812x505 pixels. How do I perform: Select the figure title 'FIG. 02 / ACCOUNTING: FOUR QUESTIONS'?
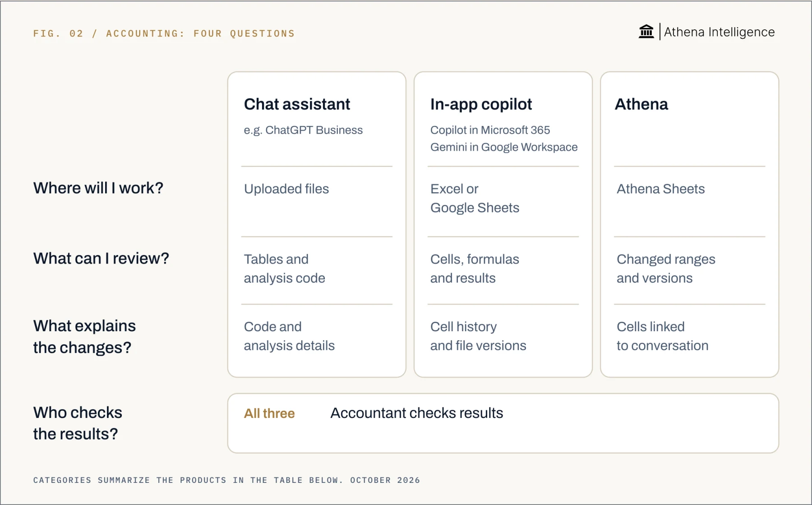coord(164,33)
